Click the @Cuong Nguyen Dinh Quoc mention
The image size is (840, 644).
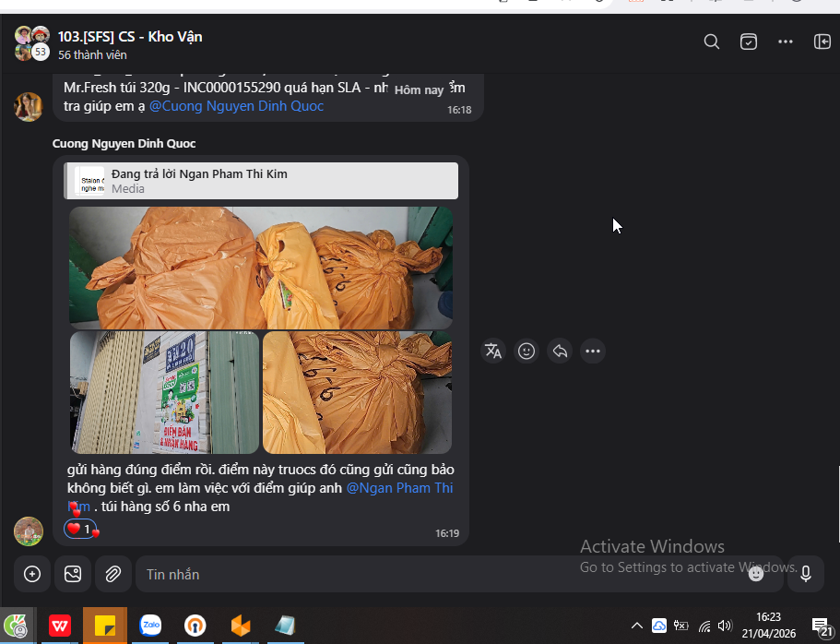(236, 106)
